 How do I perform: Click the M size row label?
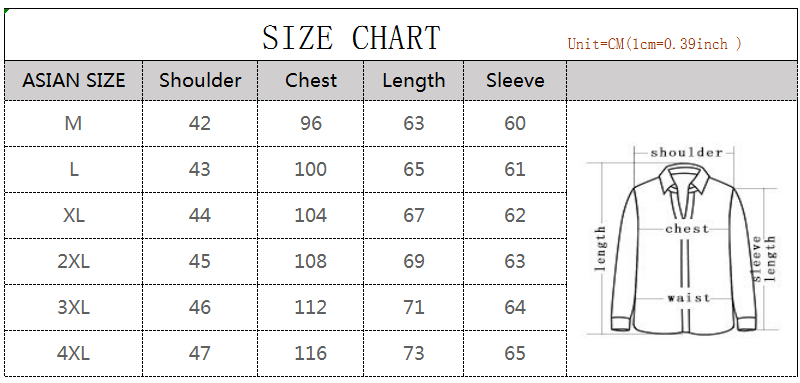click(x=73, y=123)
